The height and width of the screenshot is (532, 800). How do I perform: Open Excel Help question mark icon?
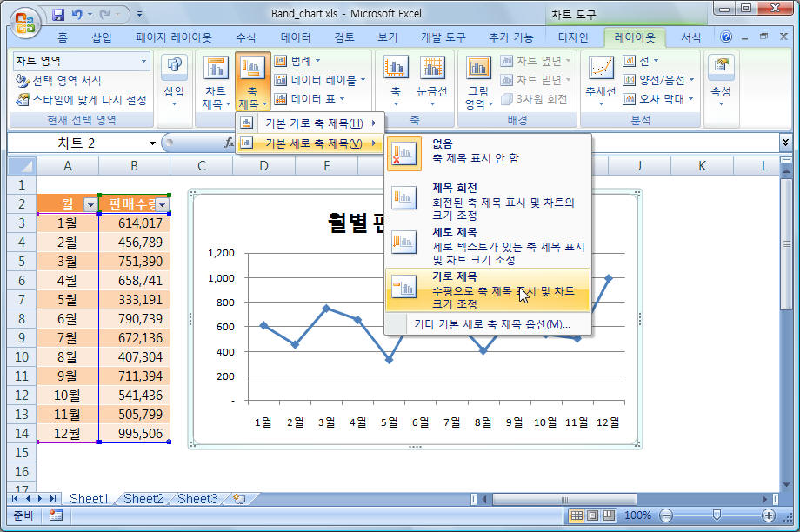(726, 37)
